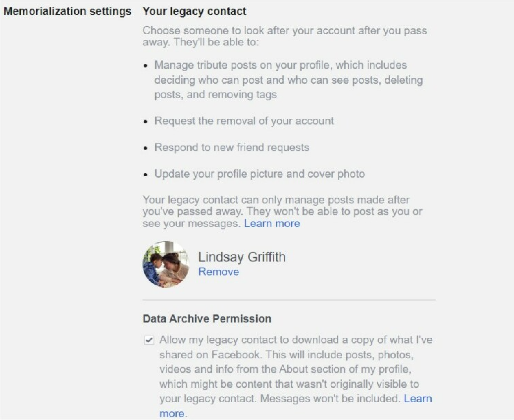
Task: Click the "more." link on the last line
Action: (172, 413)
